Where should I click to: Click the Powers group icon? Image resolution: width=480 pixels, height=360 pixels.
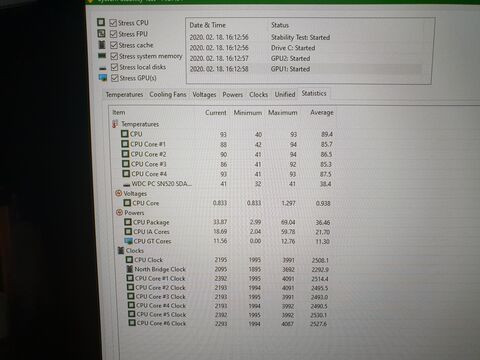coord(119,212)
